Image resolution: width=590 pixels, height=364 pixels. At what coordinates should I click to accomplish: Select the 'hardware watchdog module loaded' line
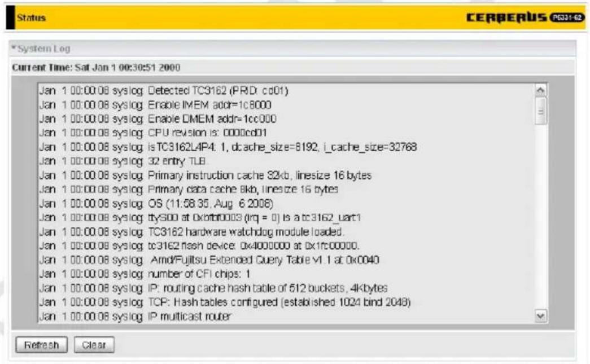coord(191,231)
